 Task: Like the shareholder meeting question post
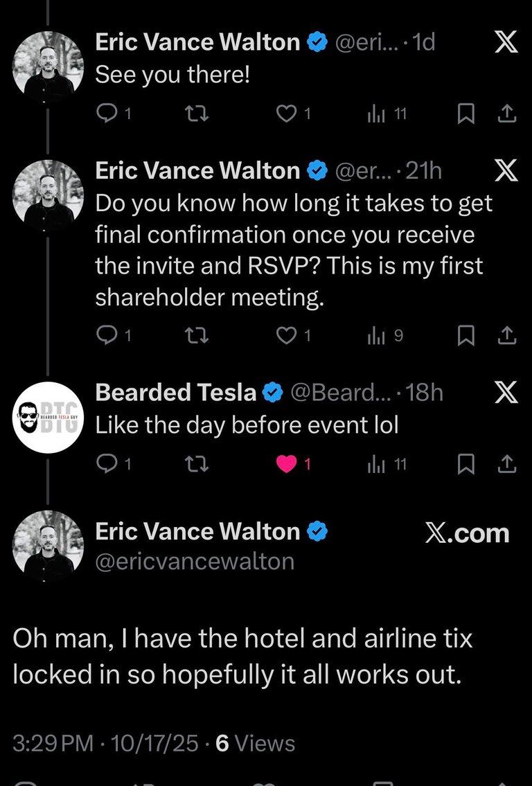(286, 336)
